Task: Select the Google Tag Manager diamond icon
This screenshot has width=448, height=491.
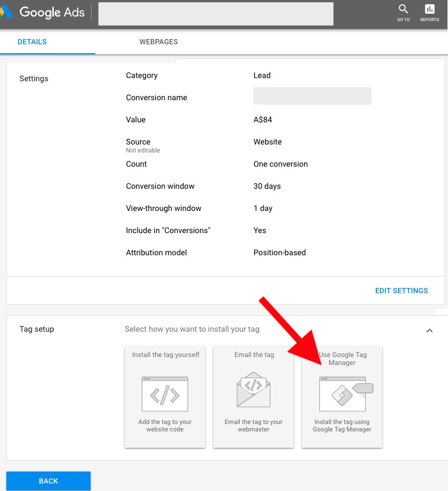Action: (342, 395)
